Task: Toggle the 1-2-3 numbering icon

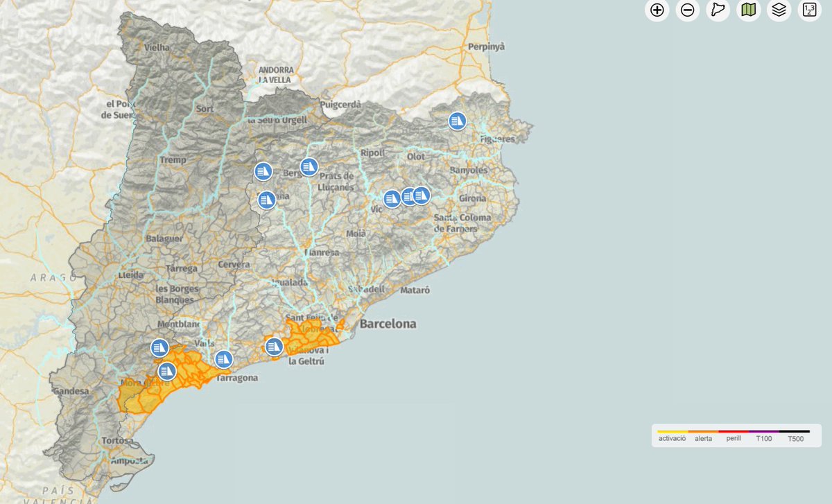Action: 809,10
